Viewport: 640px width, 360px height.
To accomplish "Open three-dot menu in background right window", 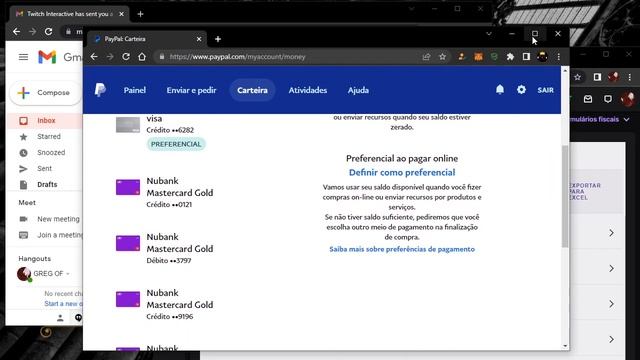I will click(x=630, y=77).
